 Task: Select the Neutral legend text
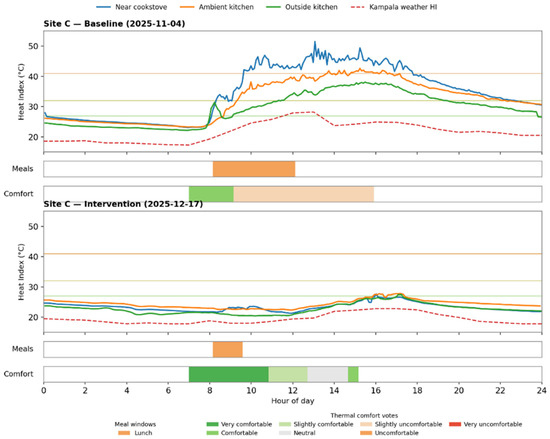pos(304,433)
